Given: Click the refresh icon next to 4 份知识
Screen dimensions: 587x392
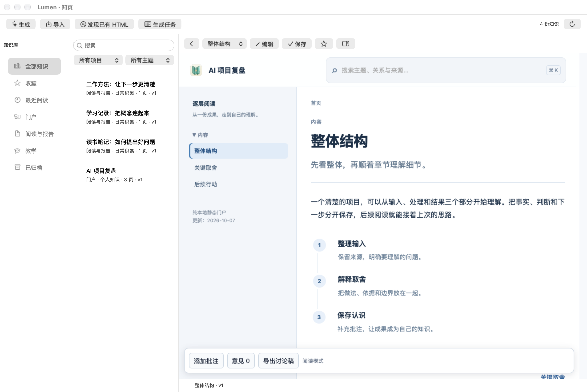Looking at the screenshot, I should (x=572, y=24).
